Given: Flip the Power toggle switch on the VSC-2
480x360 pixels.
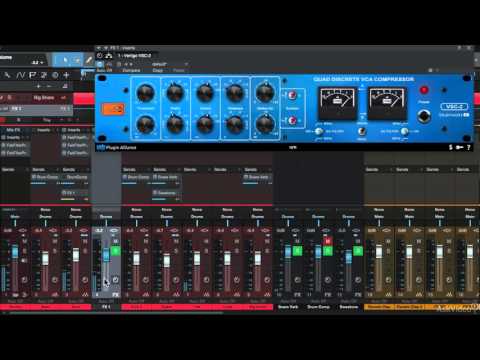Looking at the screenshot, I should [x=424, y=116].
